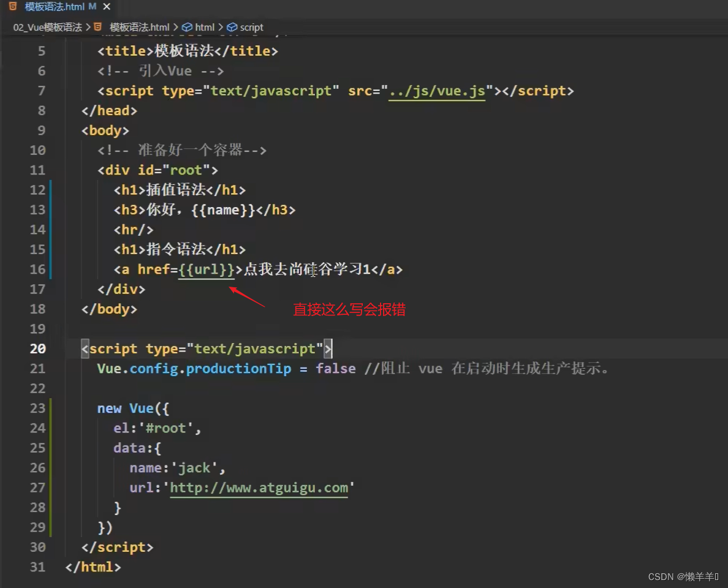
Task: Click the closing html tag on line 31
Action: [x=93, y=567]
